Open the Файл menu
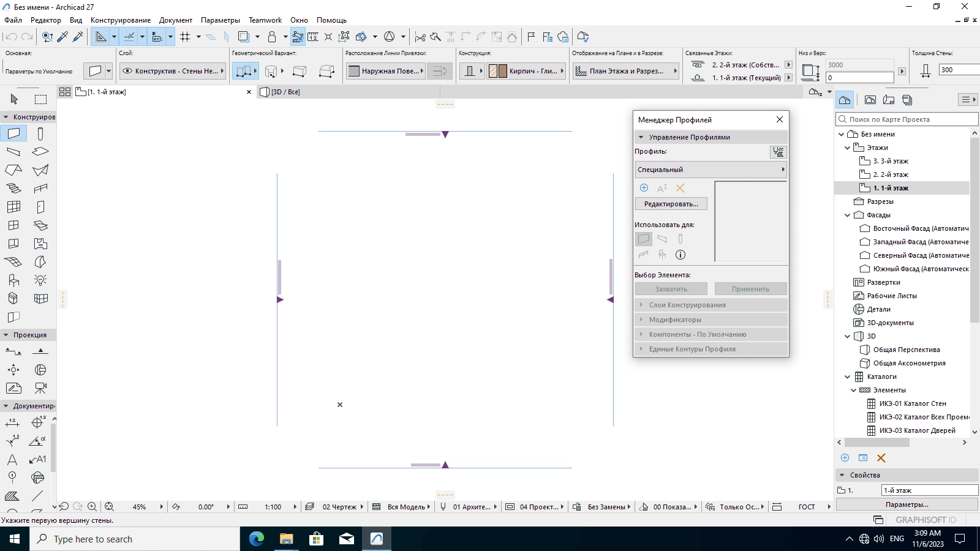 (x=13, y=20)
